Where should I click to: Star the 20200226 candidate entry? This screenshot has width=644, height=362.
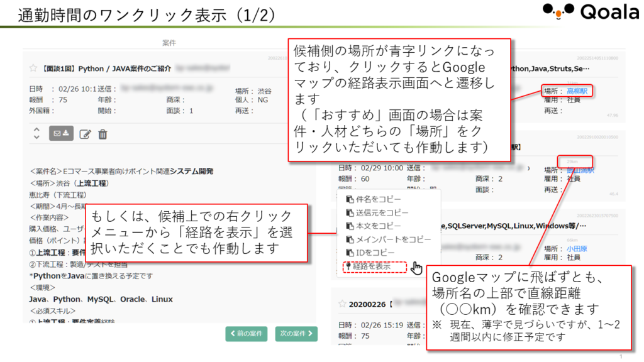(343, 304)
